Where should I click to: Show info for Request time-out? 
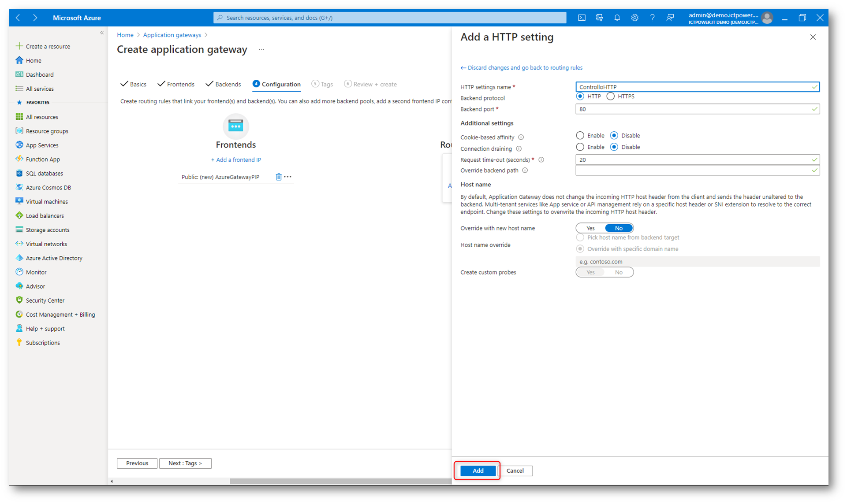pyautogui.click(x=541, y=159)
